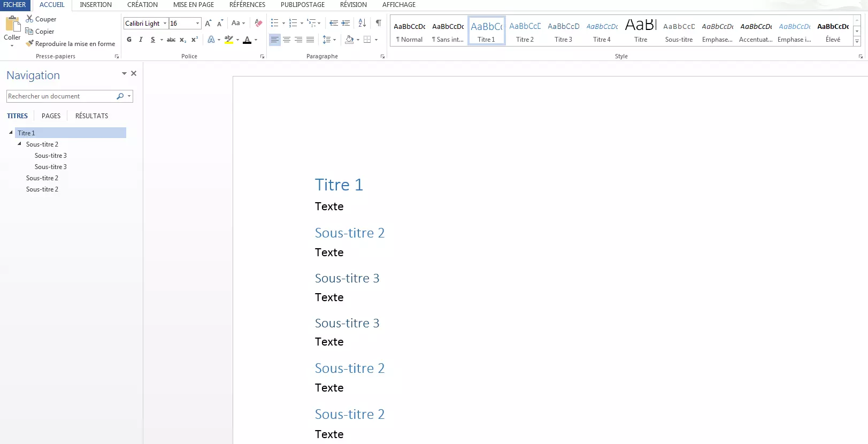Center the paragraph text
The height and width of the screenshot is (444, 868).
pos(287,40)
